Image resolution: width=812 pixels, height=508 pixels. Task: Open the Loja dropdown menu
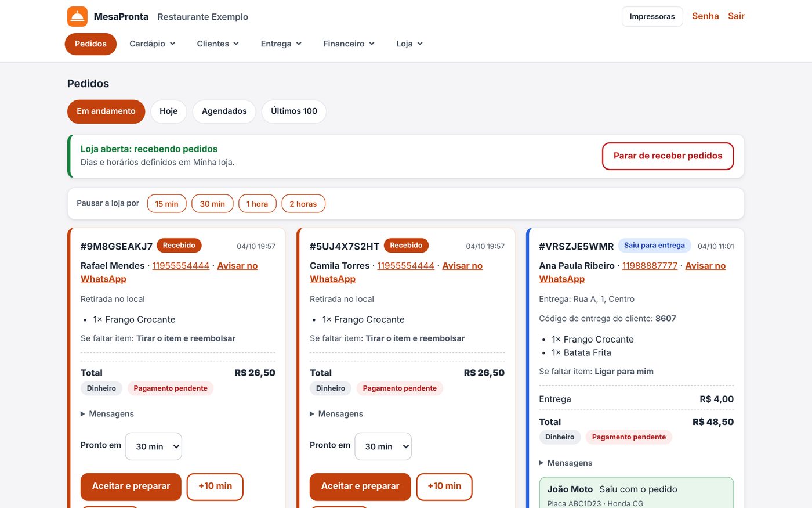click(409, 44)
